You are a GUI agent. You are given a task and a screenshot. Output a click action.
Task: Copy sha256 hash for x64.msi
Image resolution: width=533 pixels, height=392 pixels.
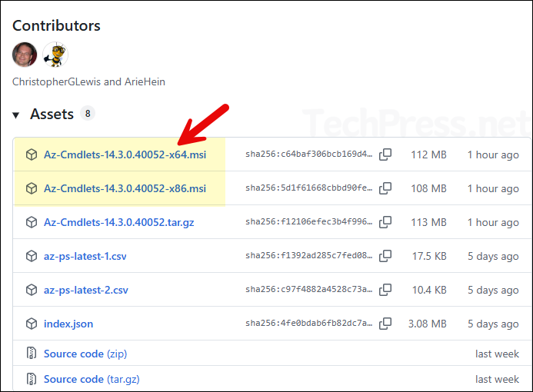click(385, 154)
